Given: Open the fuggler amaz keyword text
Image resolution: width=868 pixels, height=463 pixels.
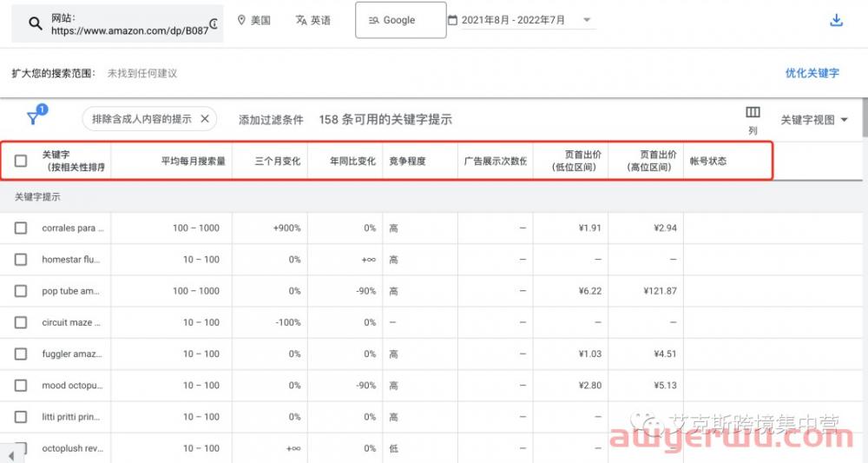Looking at the screenshot, I should pos(72,354).
